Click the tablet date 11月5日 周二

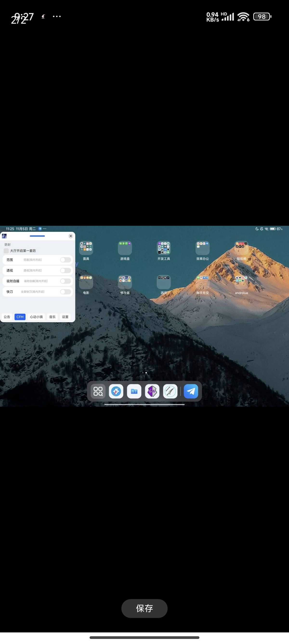pos(26,229)
